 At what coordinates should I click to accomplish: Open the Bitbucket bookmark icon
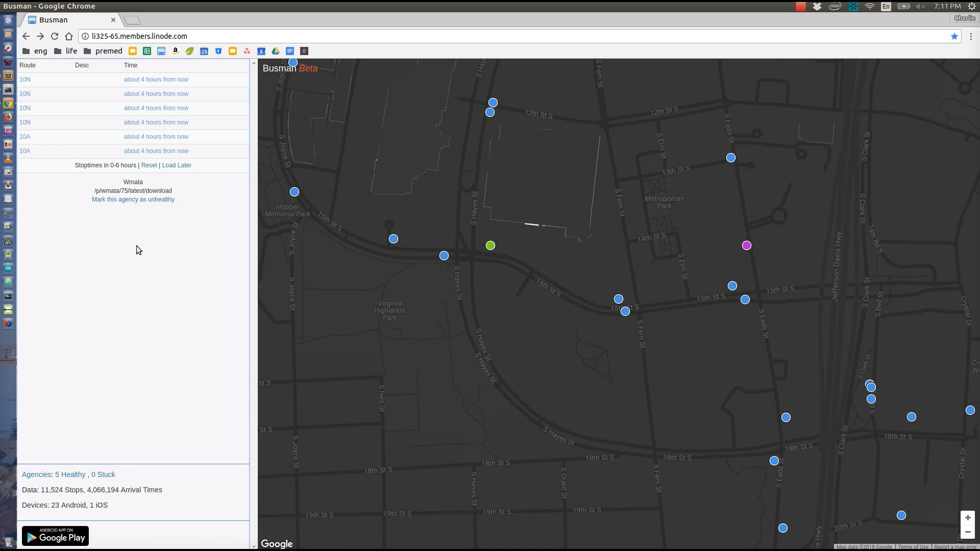click(x=218, y=51)
